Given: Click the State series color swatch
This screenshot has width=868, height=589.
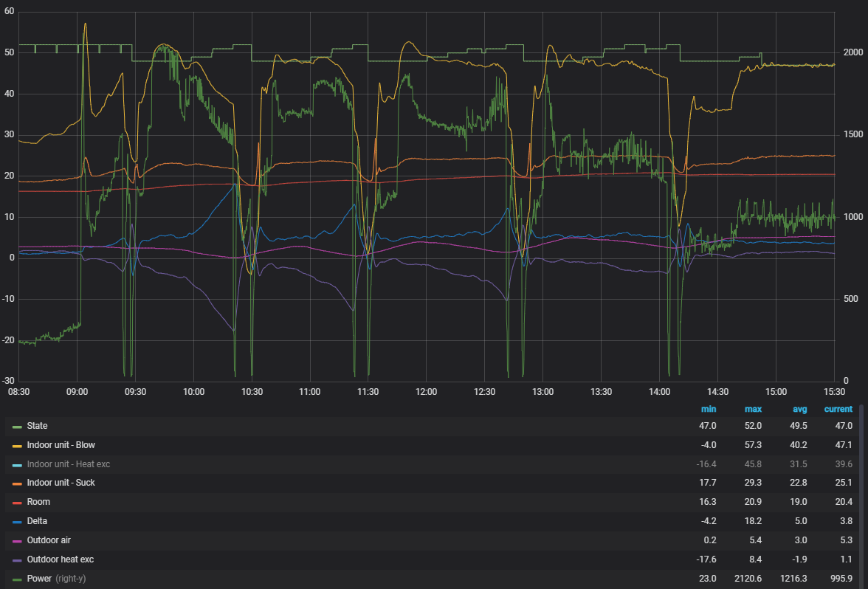Looking at the screenshot, I should (17, 427).
